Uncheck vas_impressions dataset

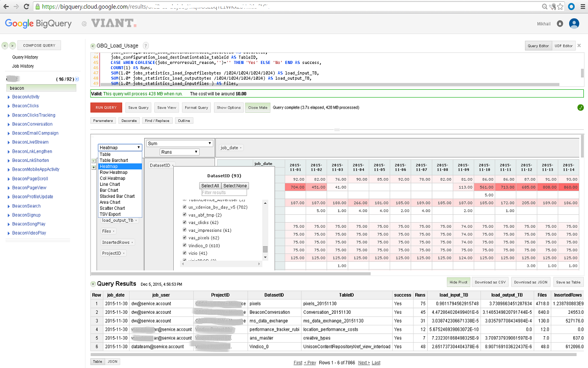185,230
